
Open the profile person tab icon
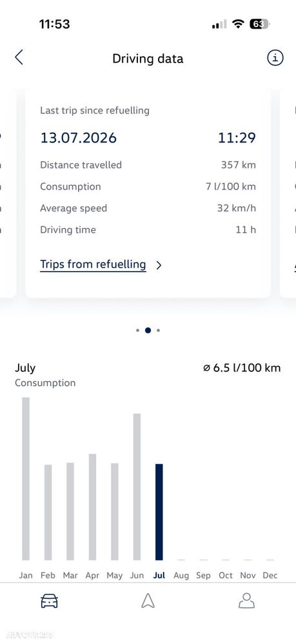click(x=246, y=600)
